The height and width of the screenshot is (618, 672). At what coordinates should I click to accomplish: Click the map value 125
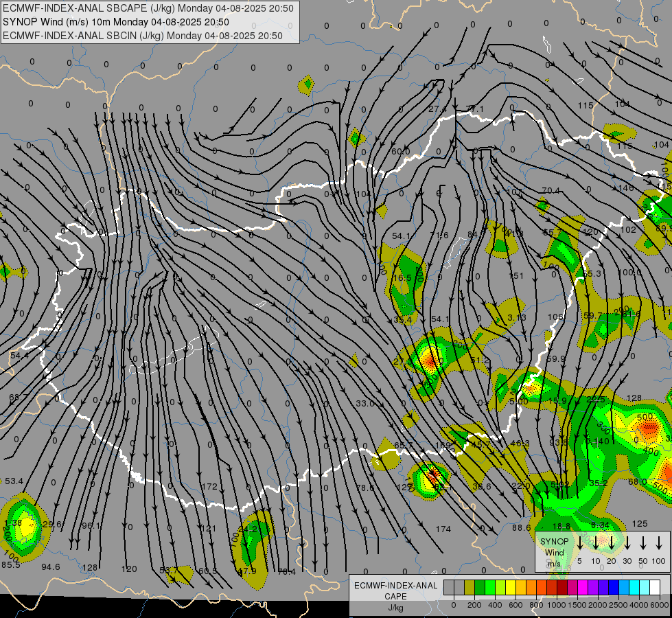pyautogui.click(x=640, y=524)
